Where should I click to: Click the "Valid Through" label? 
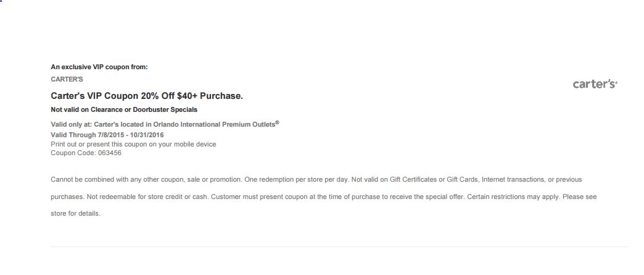(x=72, y=135)
